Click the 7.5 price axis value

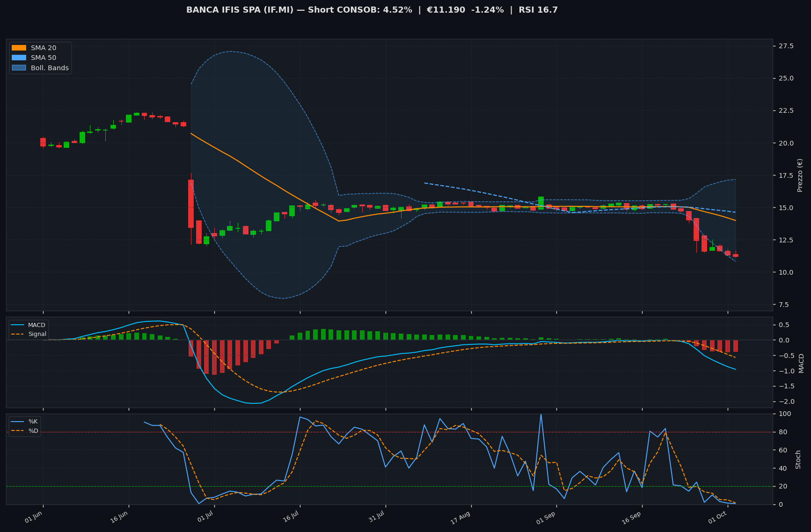click(x=783, y=305)
